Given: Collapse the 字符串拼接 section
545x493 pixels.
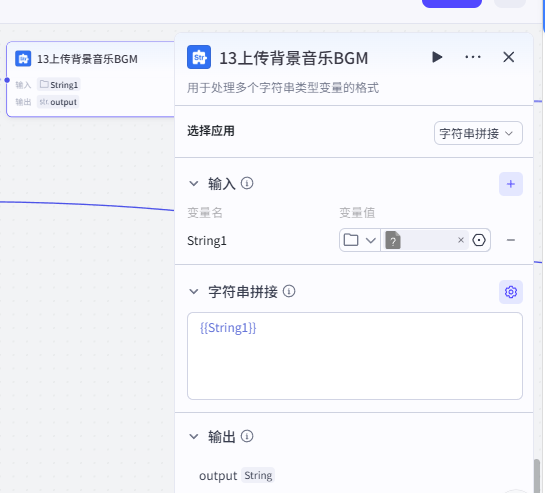Looking at the screenshot, I should click(194, 291).
